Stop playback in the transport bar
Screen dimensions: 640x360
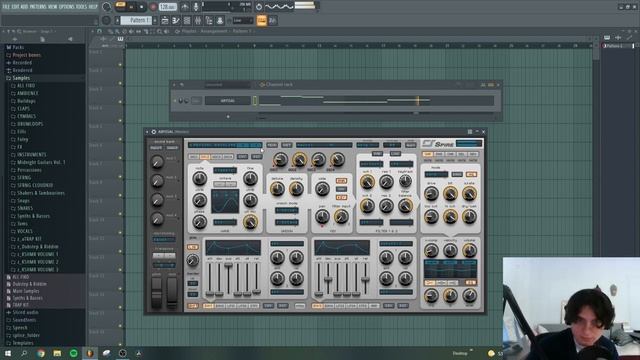[x=141, y=7]
